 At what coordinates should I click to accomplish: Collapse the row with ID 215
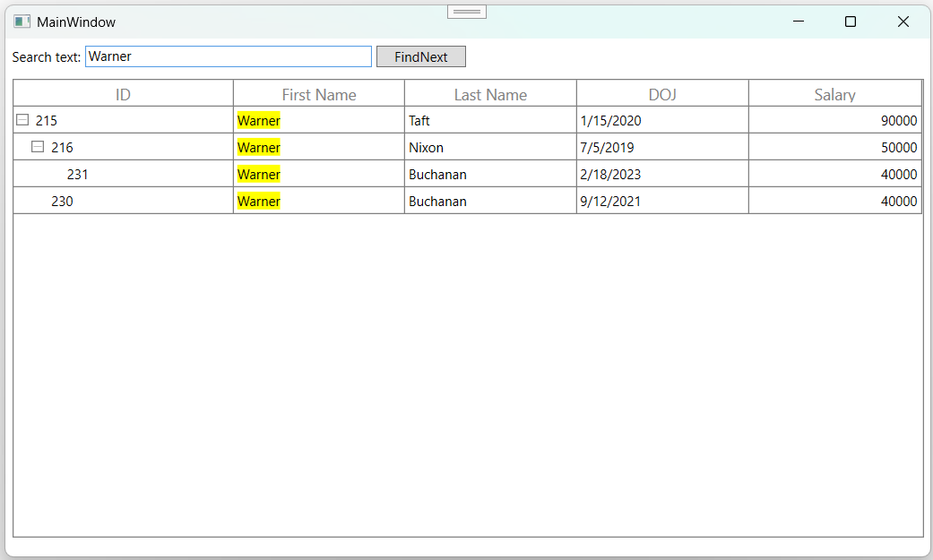pos(22,120)
